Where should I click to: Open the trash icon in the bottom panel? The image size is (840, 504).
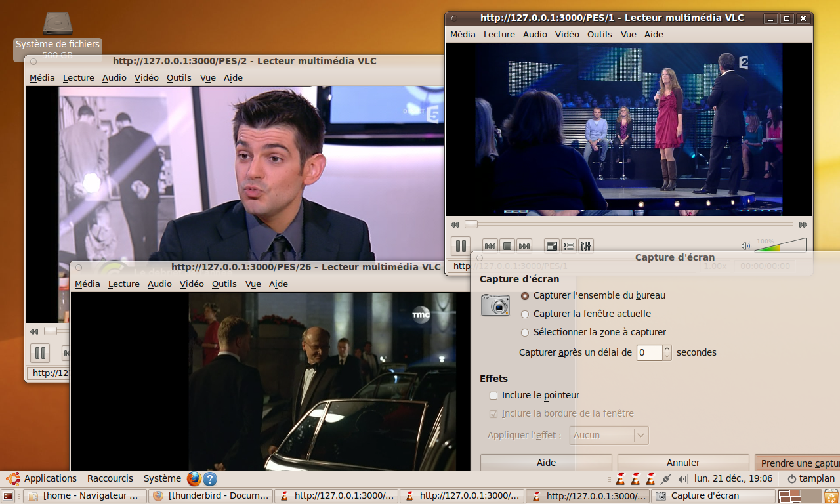coord(831,496)
